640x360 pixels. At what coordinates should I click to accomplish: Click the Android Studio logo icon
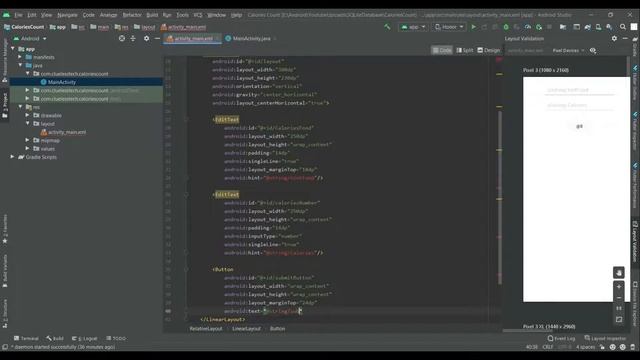click(x=6, y=15)
